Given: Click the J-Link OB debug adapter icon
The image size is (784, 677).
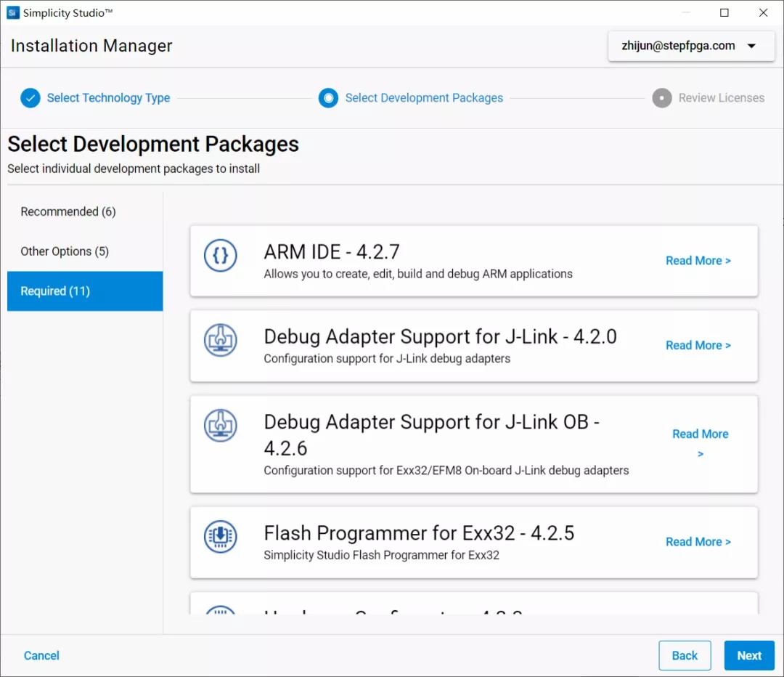Looking at the screenshot, I should tap(220, 426).
